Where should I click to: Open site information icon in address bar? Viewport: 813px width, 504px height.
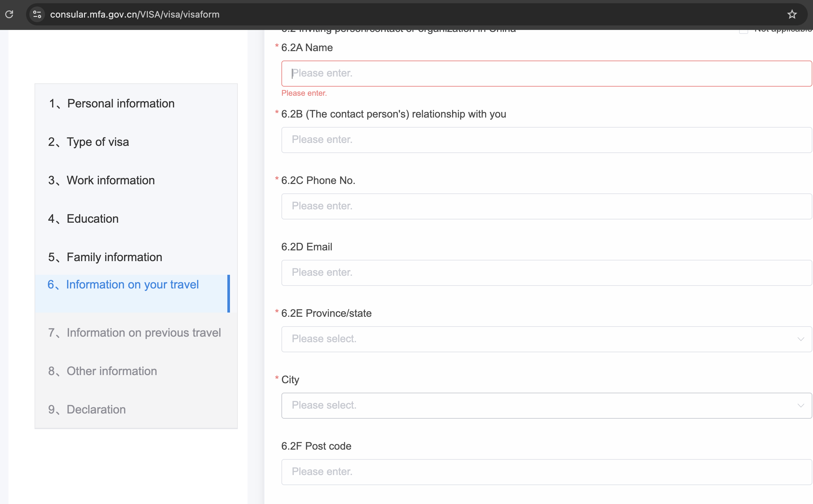37,14
